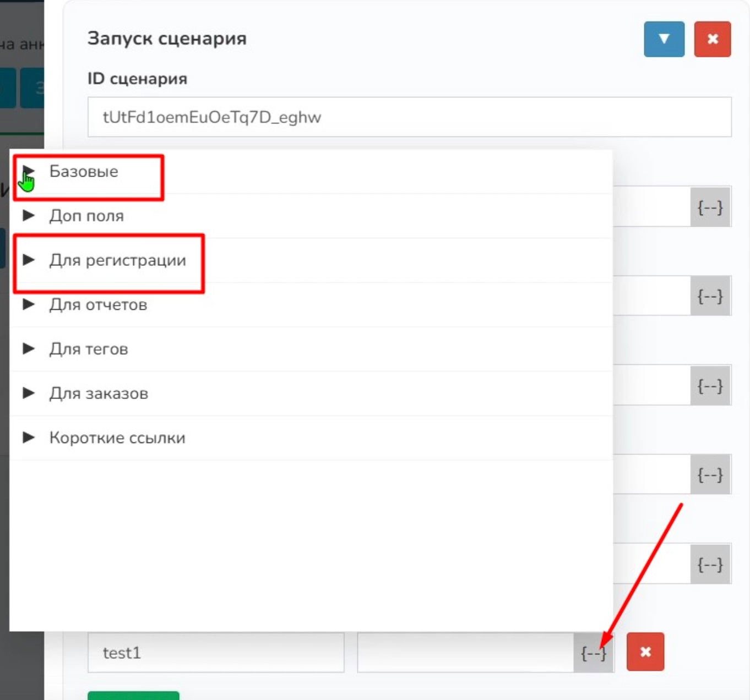Image resolution: width=750 pixels, height=700 pixels.
Task: Expand the Доп поля category arrow
Action: (x=29, y=216)
